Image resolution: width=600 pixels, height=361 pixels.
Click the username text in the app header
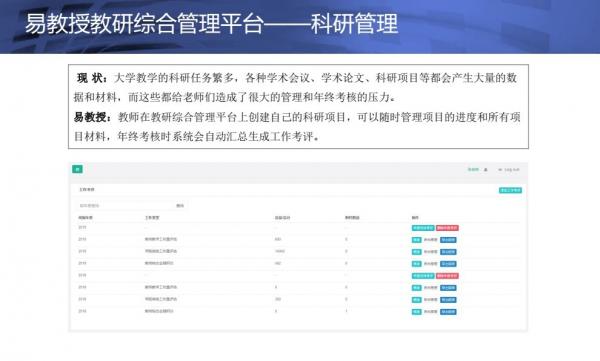coord(473,170)
